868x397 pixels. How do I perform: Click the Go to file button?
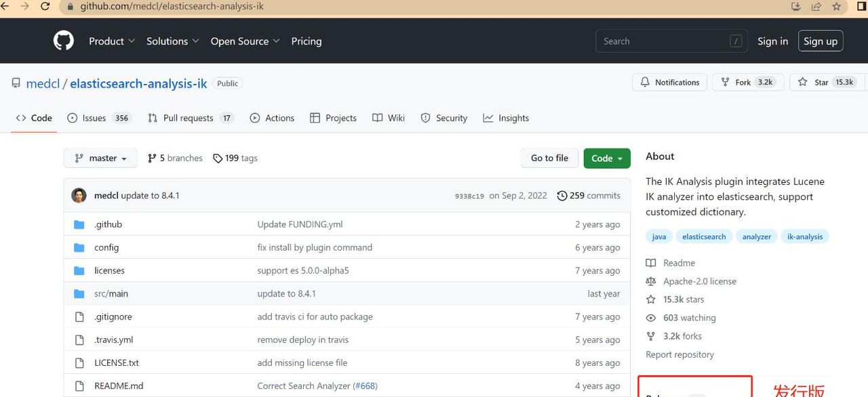(549, 157)
